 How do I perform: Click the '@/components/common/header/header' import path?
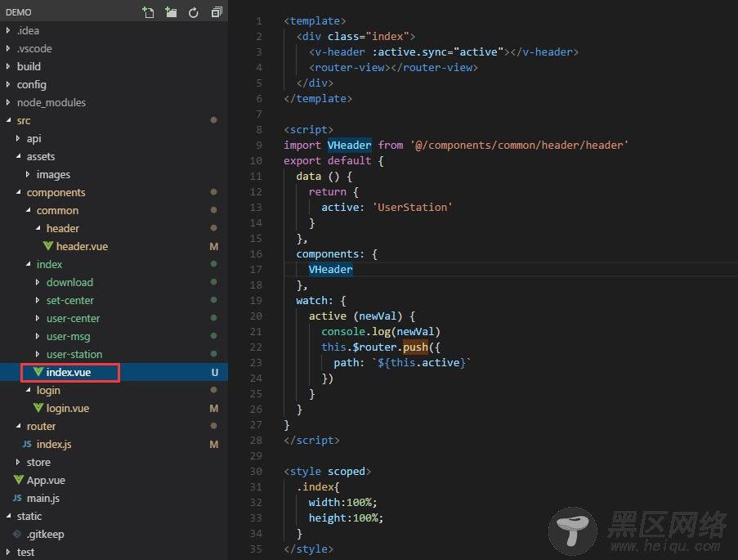[x=519, y=145]
